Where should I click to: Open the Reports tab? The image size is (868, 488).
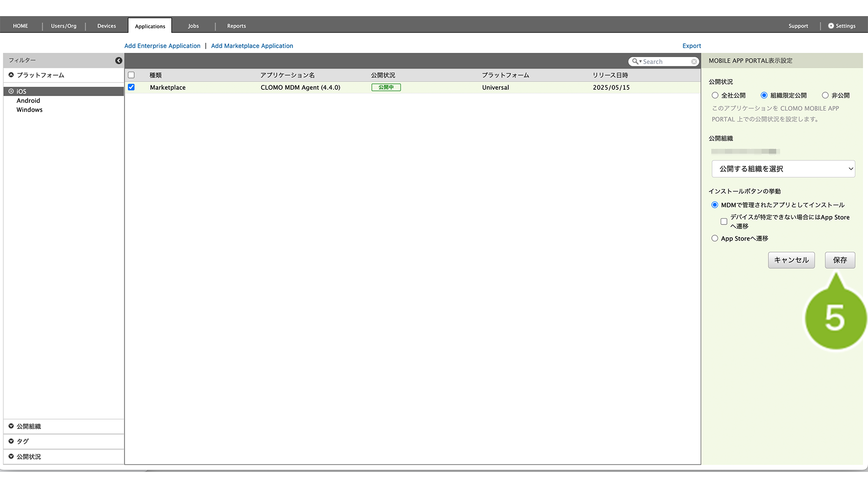236,26
